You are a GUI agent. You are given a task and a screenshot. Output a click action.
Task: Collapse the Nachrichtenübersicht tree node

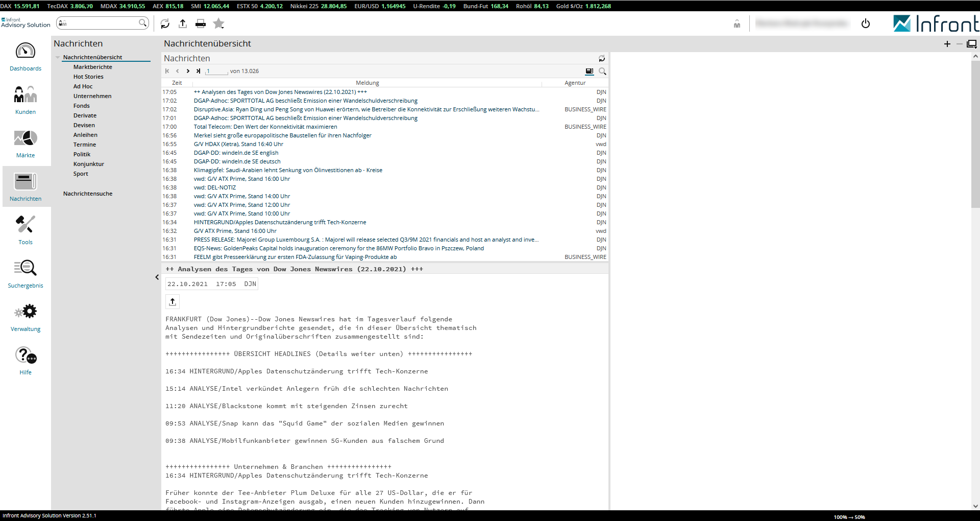coord(58,58)
